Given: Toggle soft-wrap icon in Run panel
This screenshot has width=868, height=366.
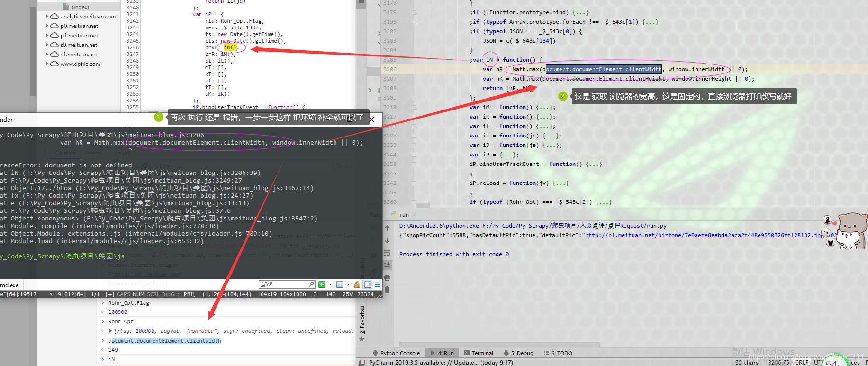Looking at the screenshot, I should 387,253.
